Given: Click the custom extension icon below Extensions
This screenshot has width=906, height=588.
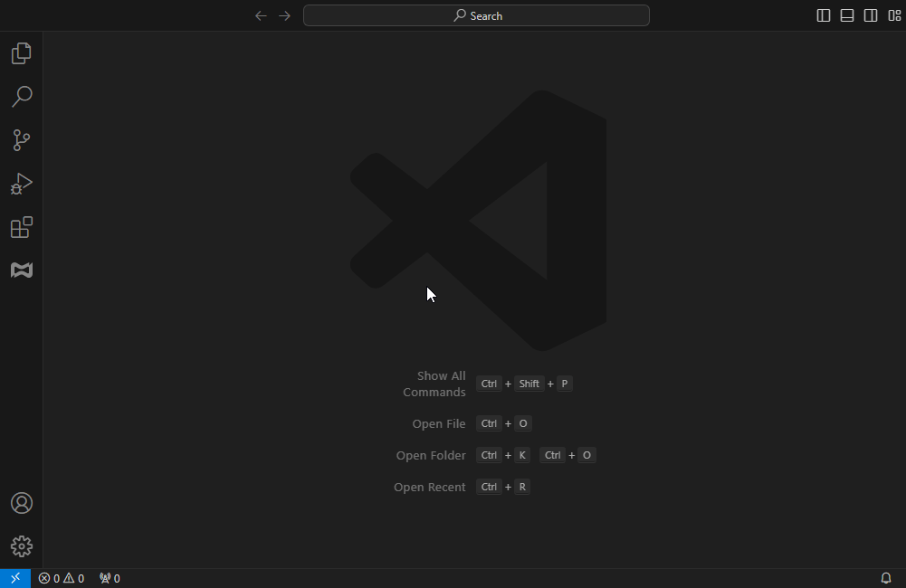Looking at the screenshot, I should [22, 270].
